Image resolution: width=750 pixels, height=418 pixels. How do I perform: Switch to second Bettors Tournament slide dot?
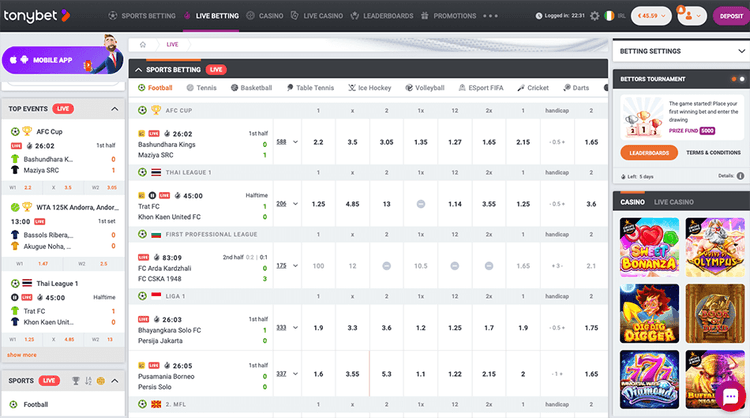(742, 79)
